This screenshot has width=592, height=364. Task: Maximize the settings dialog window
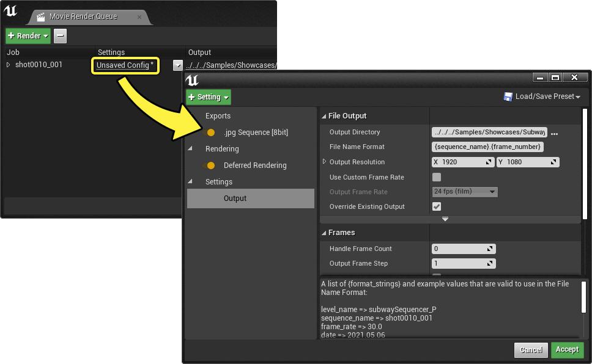[555, 78]
